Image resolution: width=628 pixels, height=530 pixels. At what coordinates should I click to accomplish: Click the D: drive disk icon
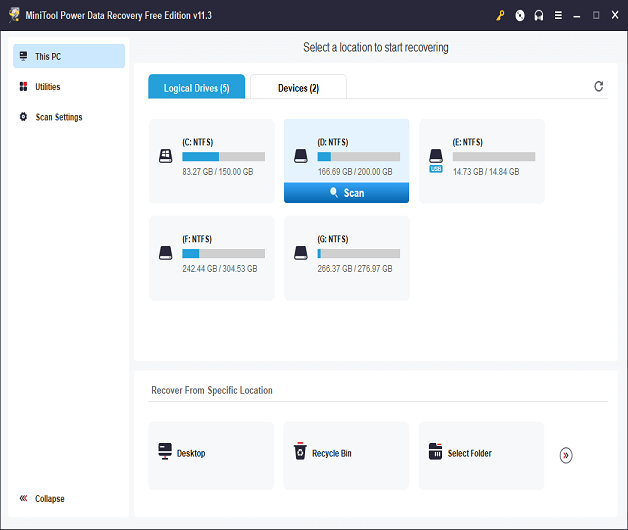(301, 156)
